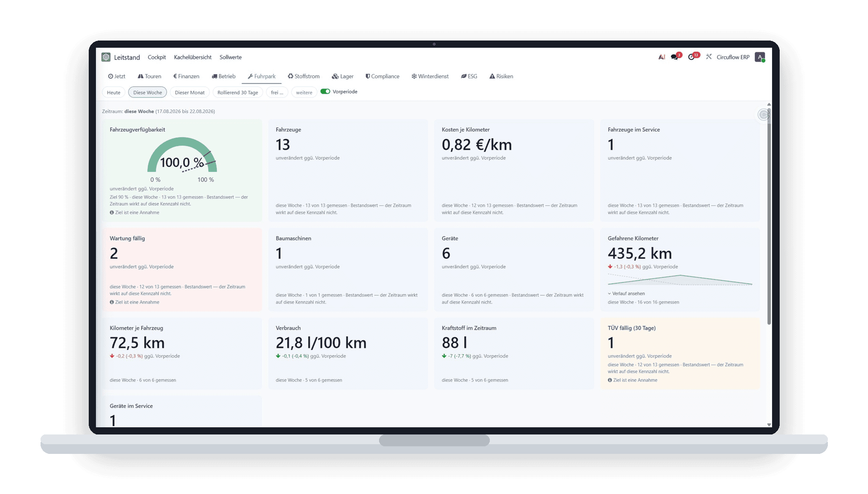Screen dimensions: 868x494
Task: Click the Fahrzeugverfügbarkeit gauge chart
Action: (x=182, y=155)
